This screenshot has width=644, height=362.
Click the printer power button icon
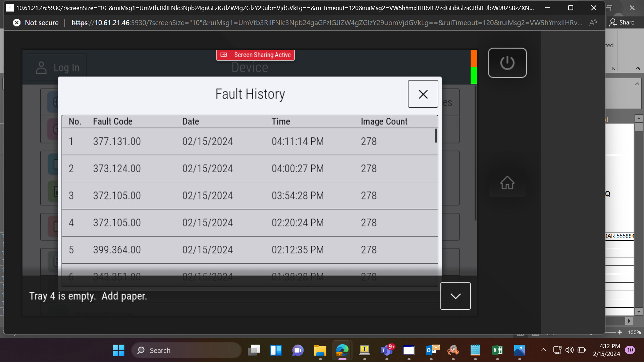(x=507, y=63)
